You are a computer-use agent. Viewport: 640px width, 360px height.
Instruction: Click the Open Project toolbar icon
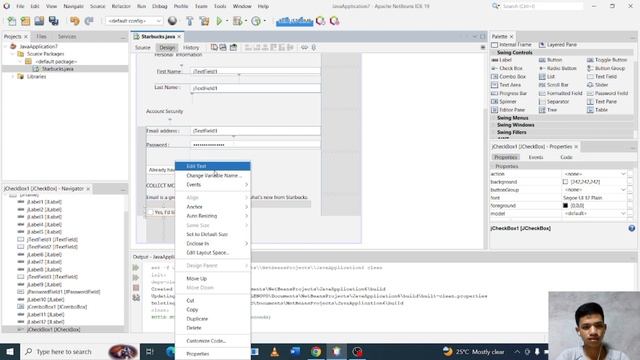pos(39,21)
